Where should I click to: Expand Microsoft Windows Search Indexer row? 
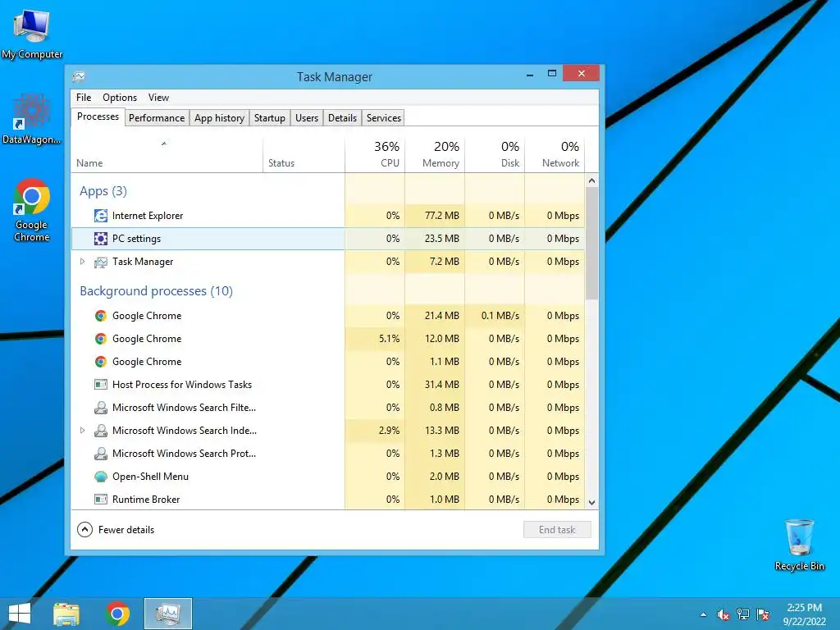tap(82, 430)
